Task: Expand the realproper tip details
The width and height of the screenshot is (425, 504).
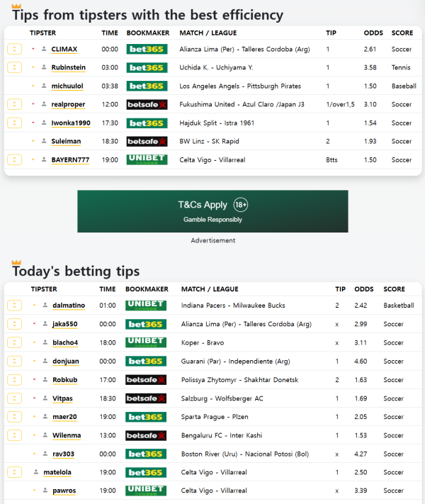Action: [14, 104]
